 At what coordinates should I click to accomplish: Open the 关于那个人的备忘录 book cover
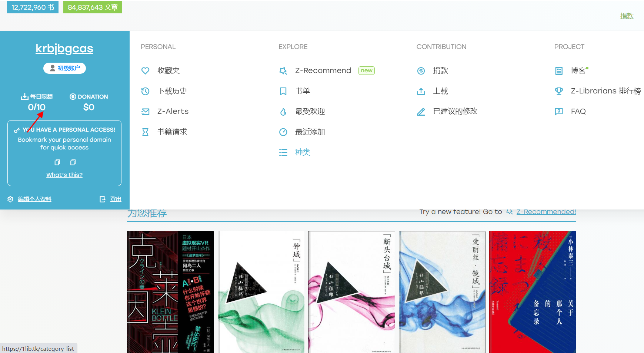click(533, 292)
